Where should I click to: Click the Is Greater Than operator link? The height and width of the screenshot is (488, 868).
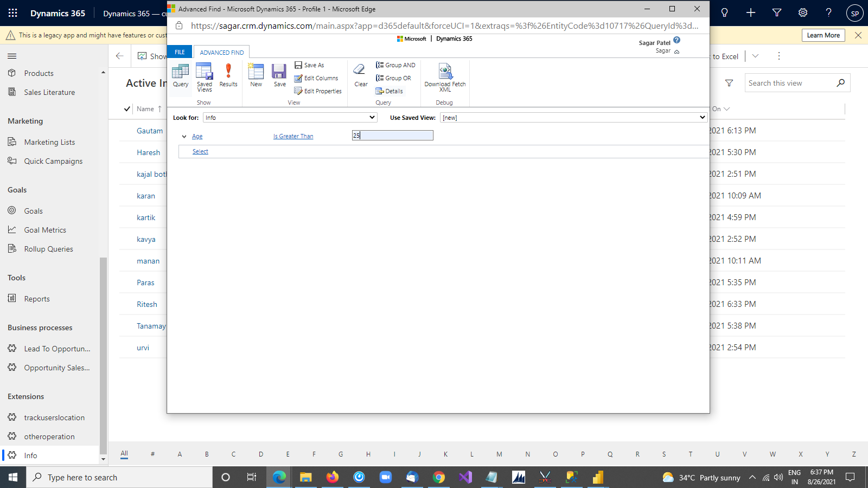293,137
